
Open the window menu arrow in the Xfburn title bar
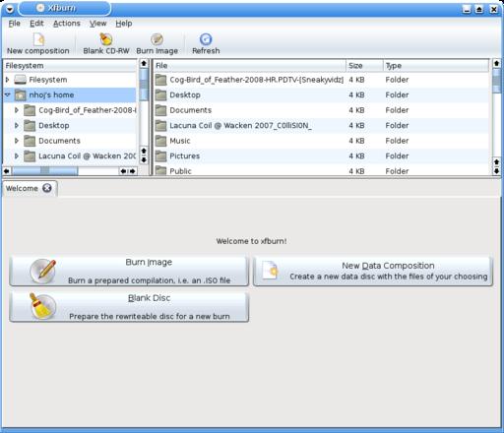tap(10, 9)
